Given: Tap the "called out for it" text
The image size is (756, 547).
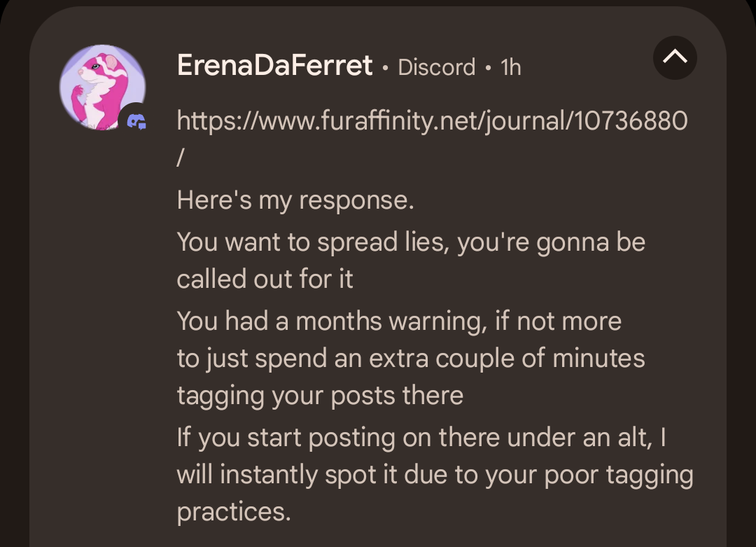Looking at the screenshot, I should [265, 279].
